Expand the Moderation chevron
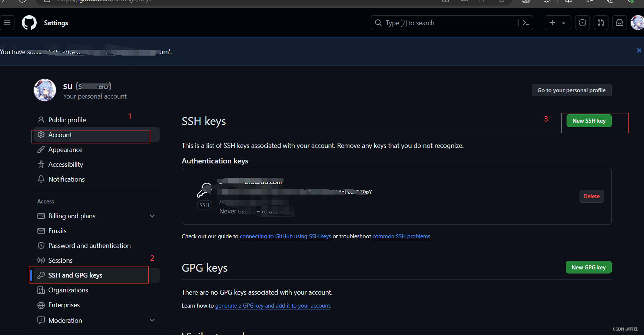 [152, 320]
